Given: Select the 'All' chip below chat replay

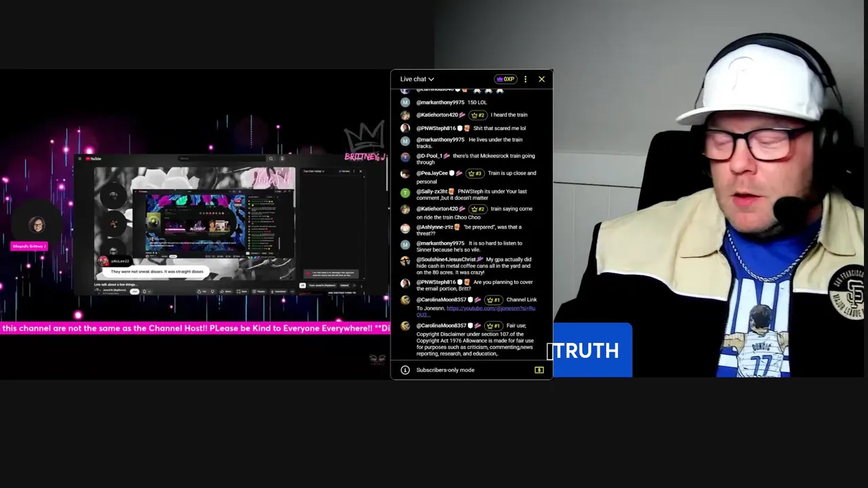Looking at the screenshot, I should pos(302,285).
